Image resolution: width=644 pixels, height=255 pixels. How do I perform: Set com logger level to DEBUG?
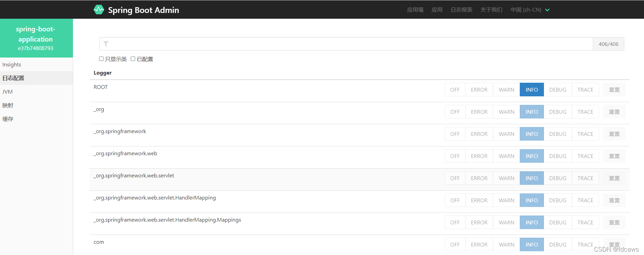(x=558, y=244)
